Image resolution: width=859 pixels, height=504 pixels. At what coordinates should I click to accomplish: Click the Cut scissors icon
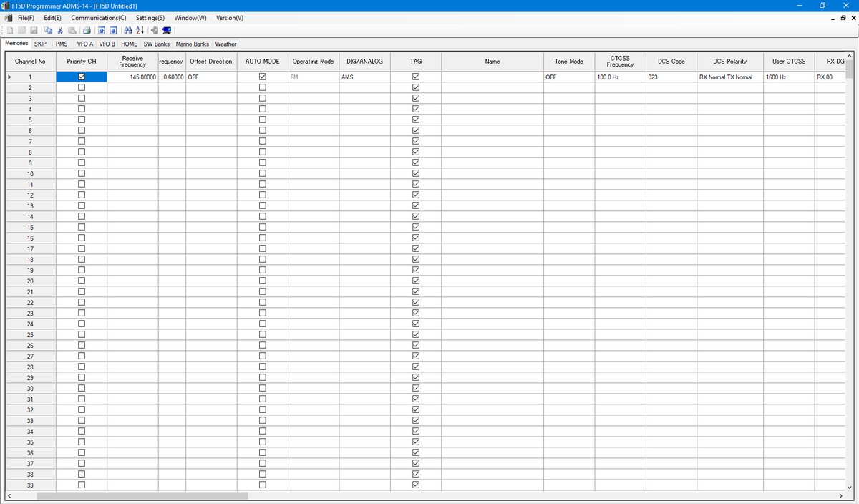tap(60, 30)
